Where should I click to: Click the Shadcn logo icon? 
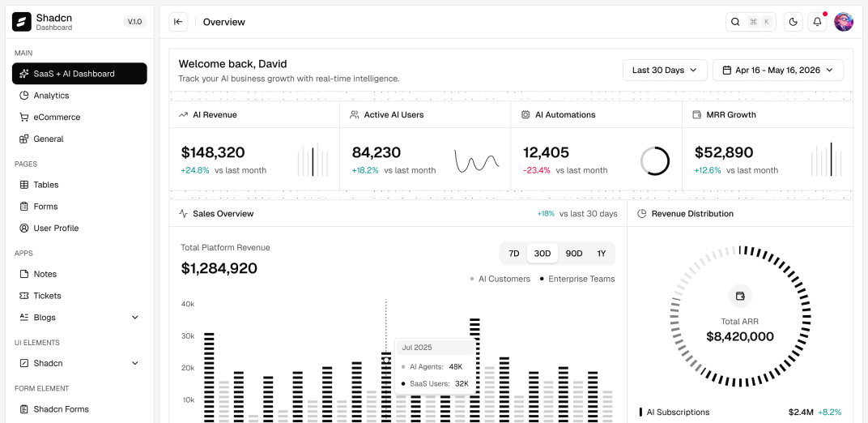(22, 22)
